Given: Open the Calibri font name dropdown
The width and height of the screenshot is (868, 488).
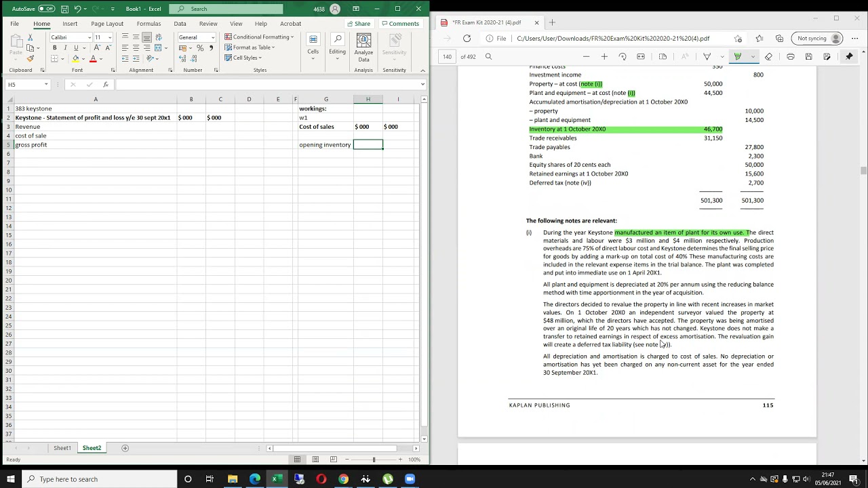Looking at the screenshot, I should [89, 37].
